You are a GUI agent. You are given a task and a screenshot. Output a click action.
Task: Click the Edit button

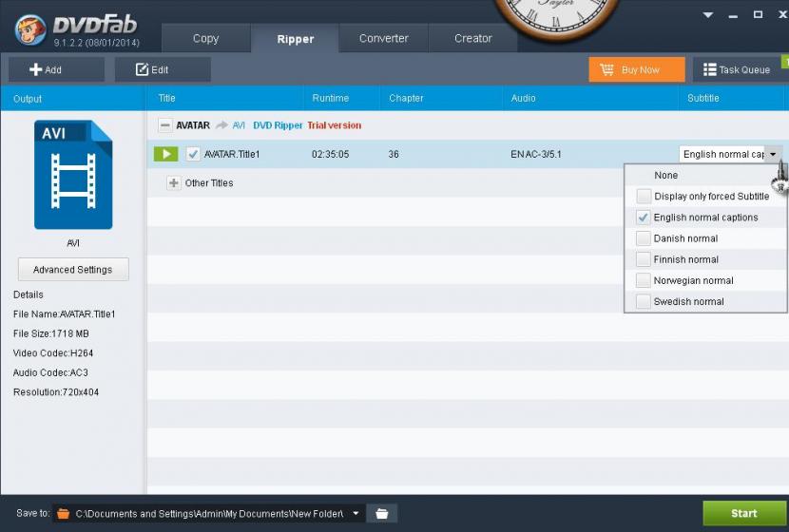163,69
